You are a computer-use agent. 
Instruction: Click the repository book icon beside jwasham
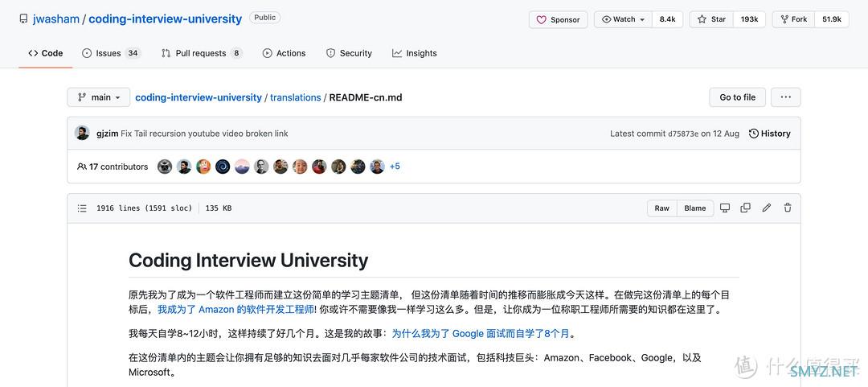coord(23,19)
